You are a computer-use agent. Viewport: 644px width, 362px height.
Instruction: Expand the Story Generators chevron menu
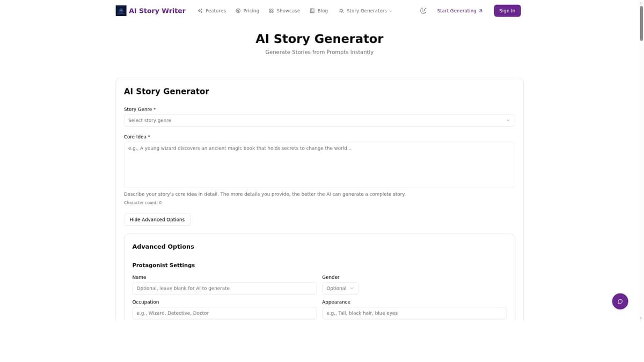coord(390,10)
